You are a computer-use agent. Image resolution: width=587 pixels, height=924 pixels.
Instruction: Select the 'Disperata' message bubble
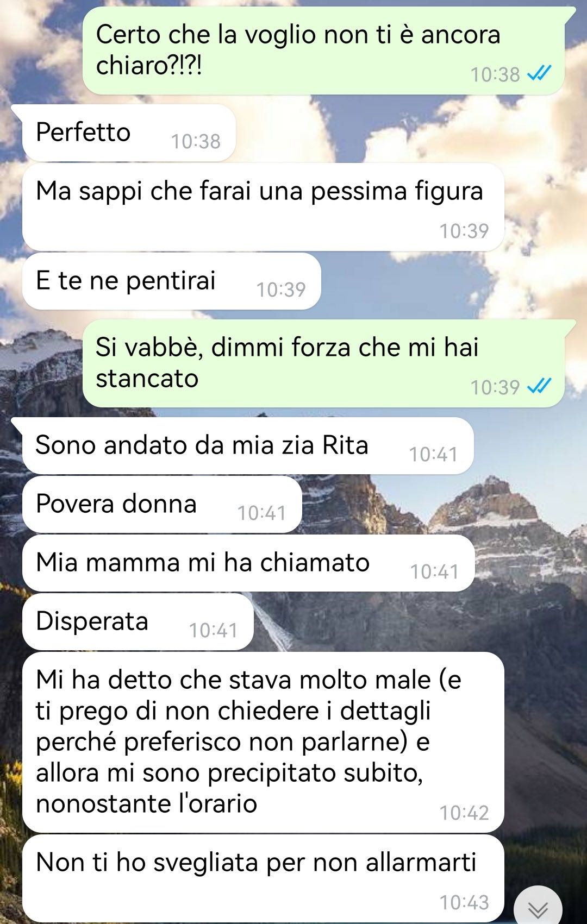coord(138,622)
